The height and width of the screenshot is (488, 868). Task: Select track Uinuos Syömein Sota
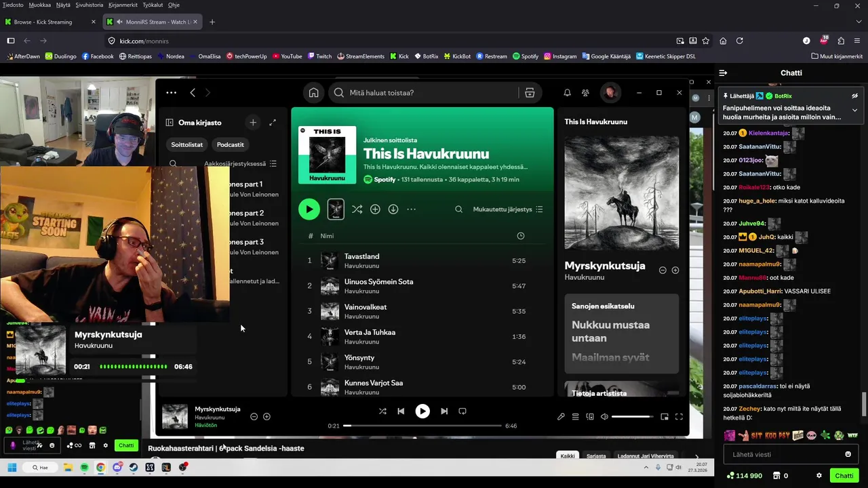tap(378, 281)
